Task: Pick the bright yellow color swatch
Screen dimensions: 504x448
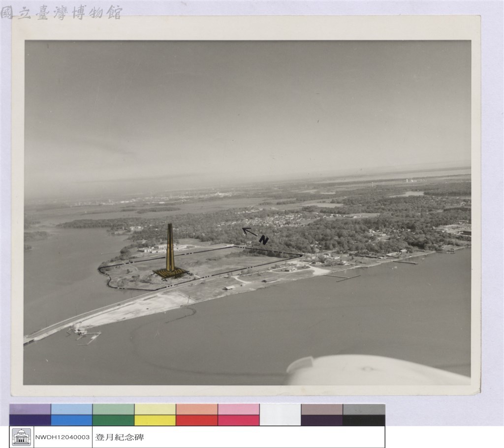Action: pyautogui.click(x=155, y=420)
